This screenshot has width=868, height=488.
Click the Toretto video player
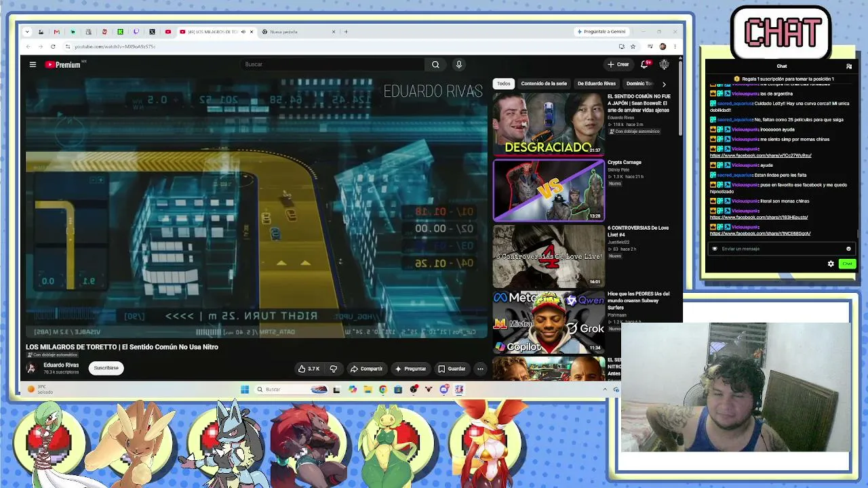tap(256, 207)
